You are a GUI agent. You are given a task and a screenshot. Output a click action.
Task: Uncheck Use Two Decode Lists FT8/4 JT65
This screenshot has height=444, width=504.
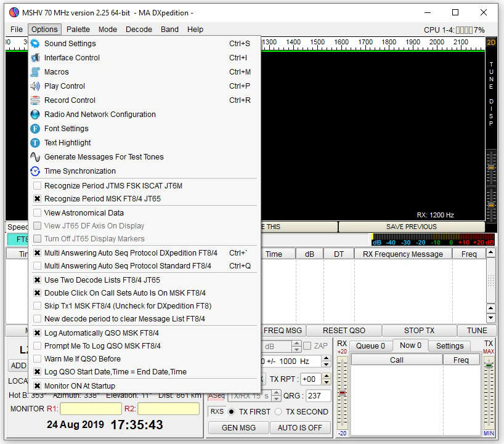(38, 280)
